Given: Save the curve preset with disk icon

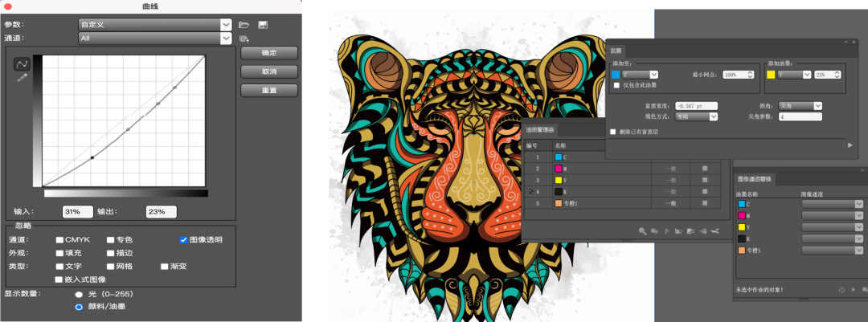Looking at the screenshot, I should pyautogui.click(x=264, y=25).
